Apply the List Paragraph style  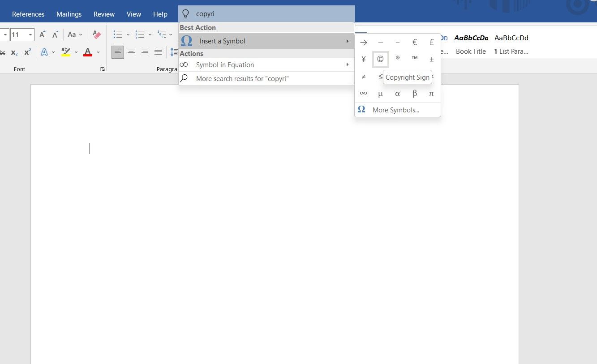click(x=511, y=44)
